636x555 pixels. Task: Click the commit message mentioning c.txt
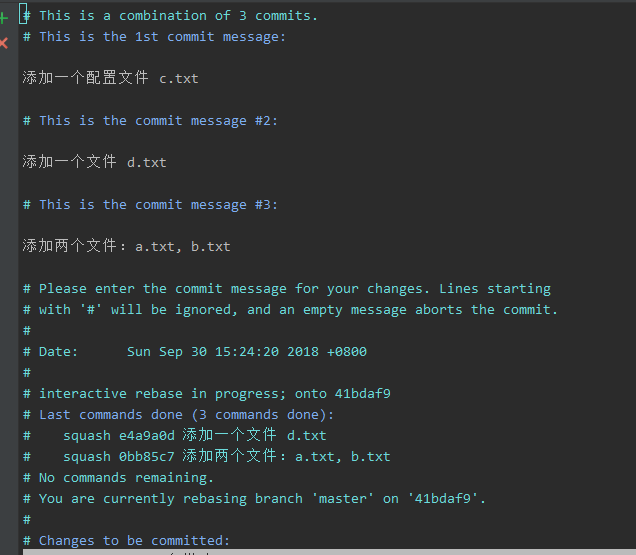point(117,78)
